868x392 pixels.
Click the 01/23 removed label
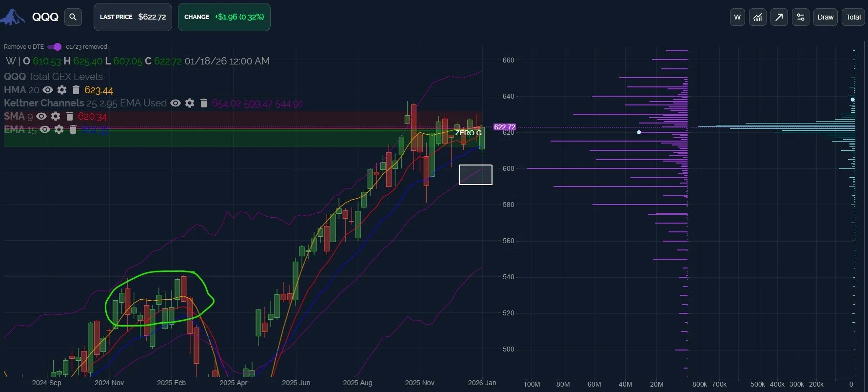pyautogui.click(x=86, y=47)
